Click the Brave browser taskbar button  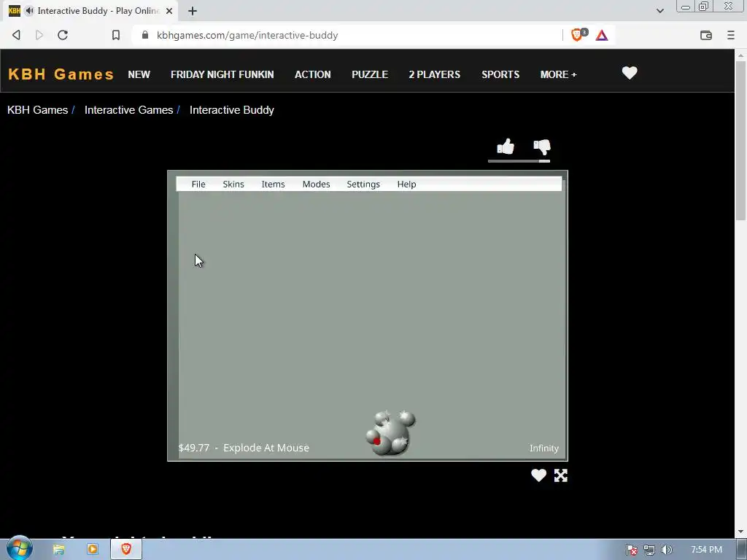pos(126,550)
